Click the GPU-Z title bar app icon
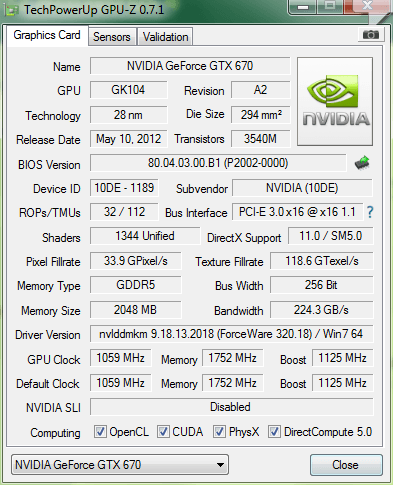393x485 pixels. tap(12, 10)
